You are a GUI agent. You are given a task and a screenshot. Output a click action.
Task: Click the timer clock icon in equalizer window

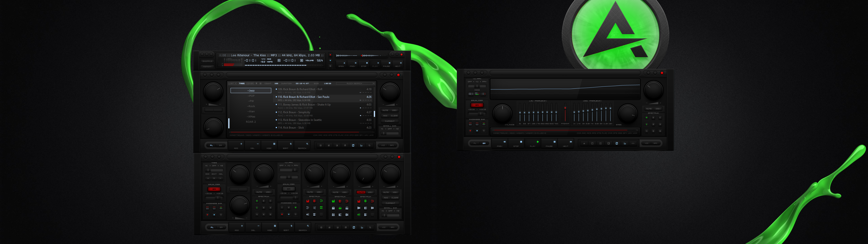tap(592, 143)
